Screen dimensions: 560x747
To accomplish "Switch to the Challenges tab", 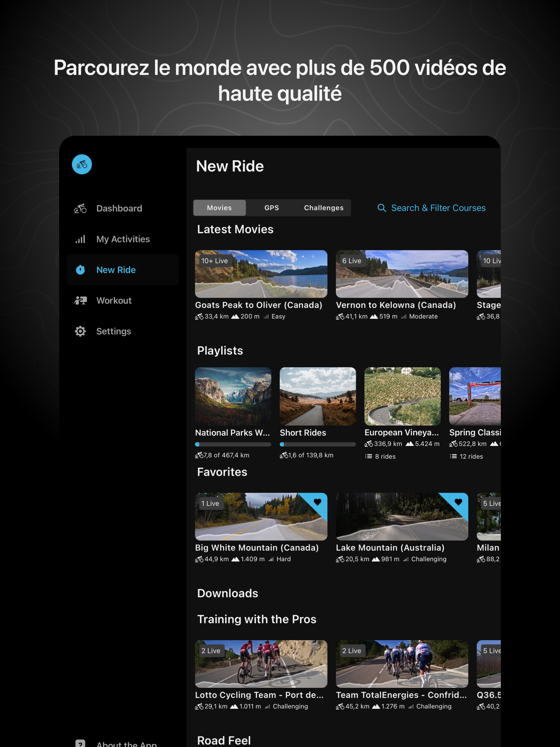I will coord(323,208).
